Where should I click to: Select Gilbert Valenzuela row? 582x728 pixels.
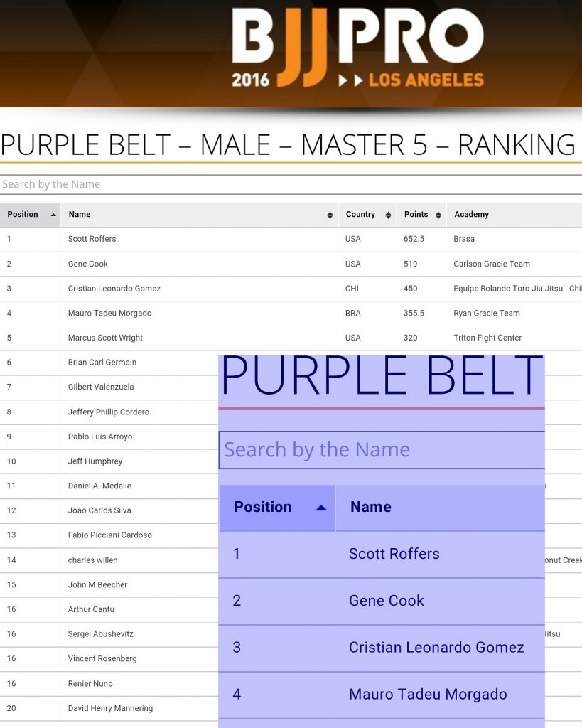point(109,387)
